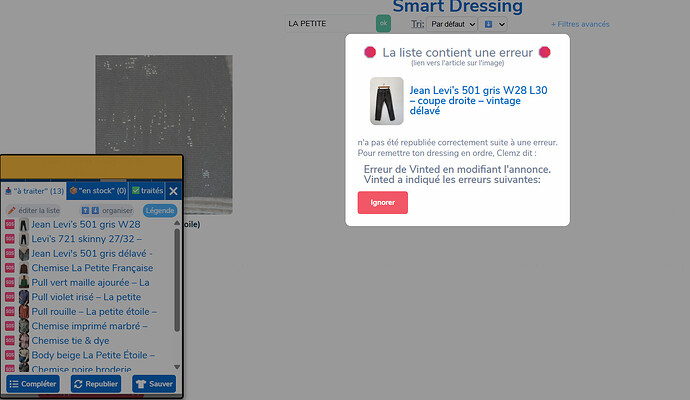Click the jeans thumbnail in the error dialog

[386, 101]
